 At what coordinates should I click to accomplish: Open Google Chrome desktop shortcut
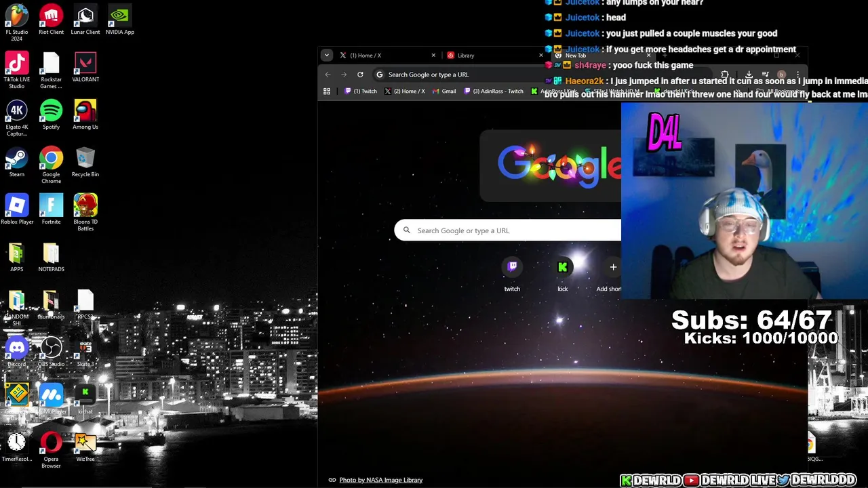pos(51,165)
